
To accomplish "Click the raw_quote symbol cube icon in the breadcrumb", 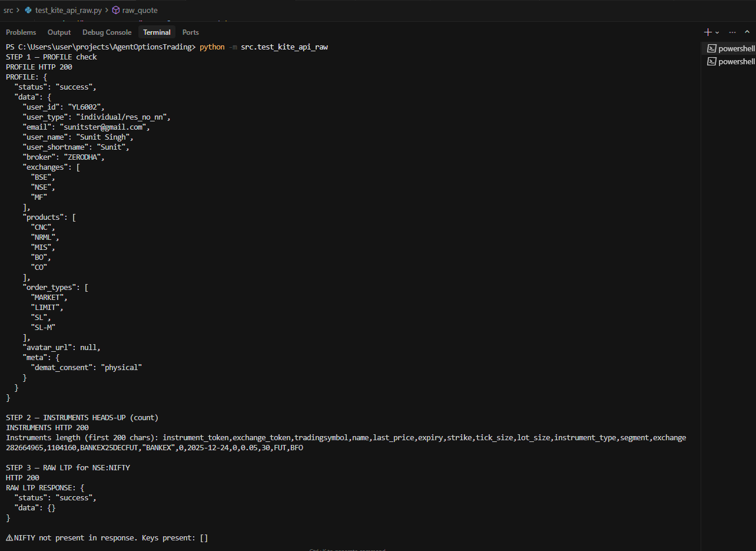I will point(116,10).
